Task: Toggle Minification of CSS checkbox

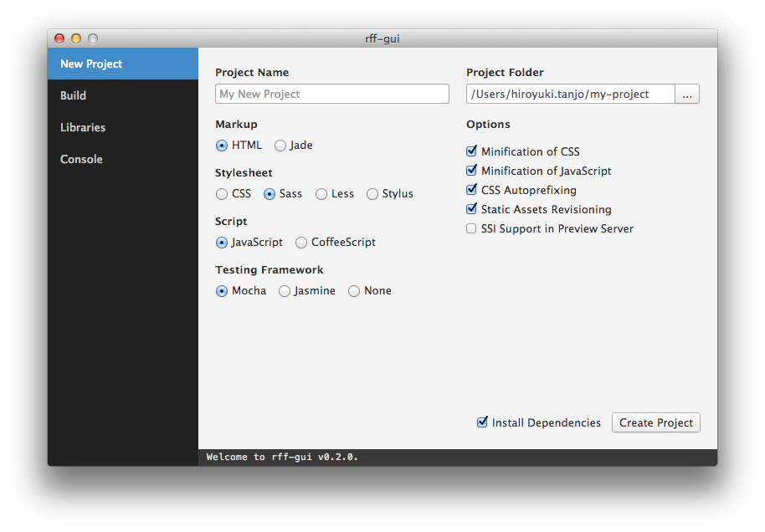Action: 471,151
